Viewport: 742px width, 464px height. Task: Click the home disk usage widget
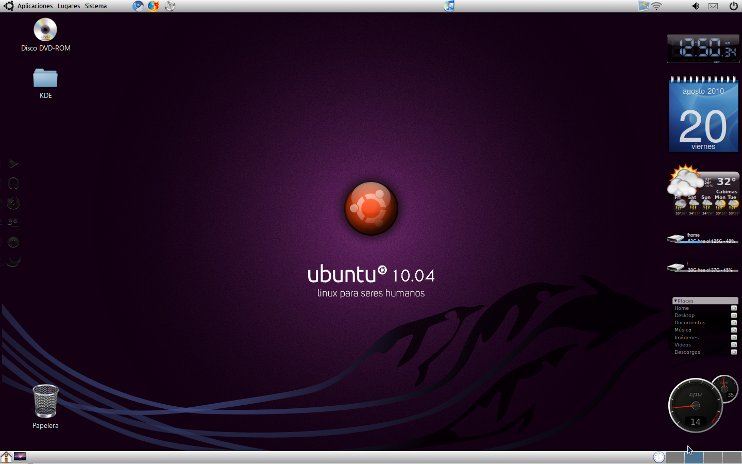pyautogui.click(x=703, y=238)
